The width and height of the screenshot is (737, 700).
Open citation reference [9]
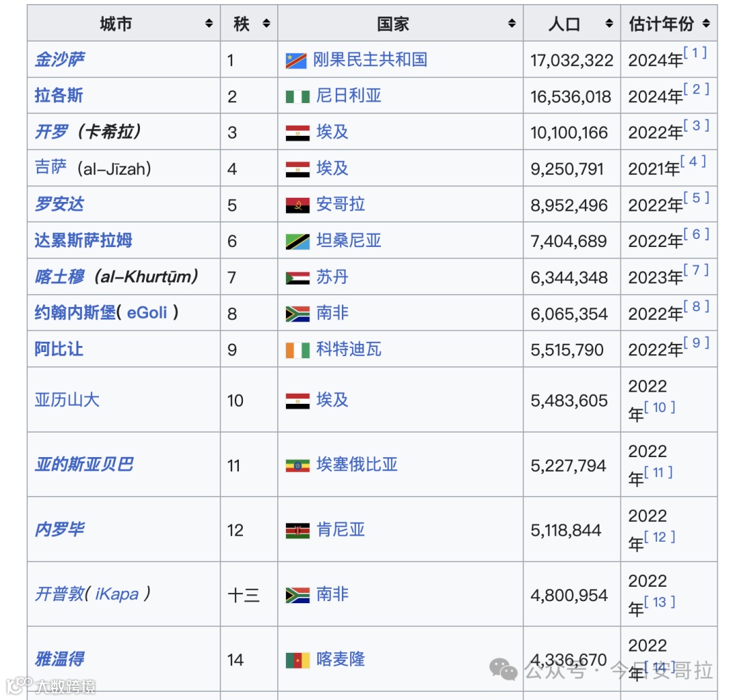pyautogui.click(x=696, y=342)
